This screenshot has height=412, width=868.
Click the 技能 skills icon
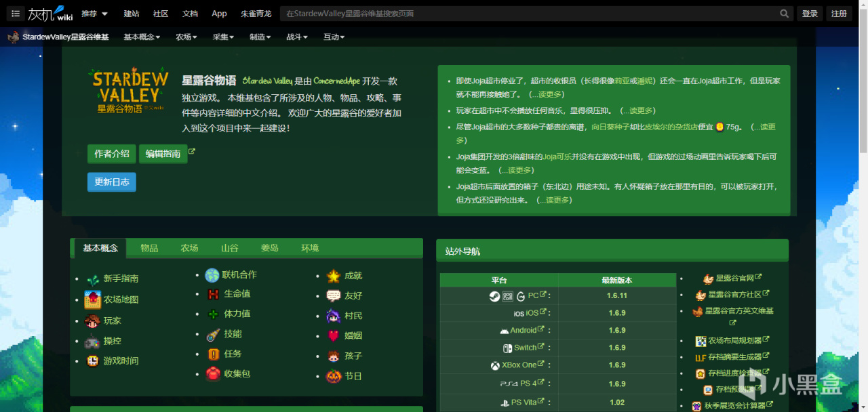click(x=214, y=334)
